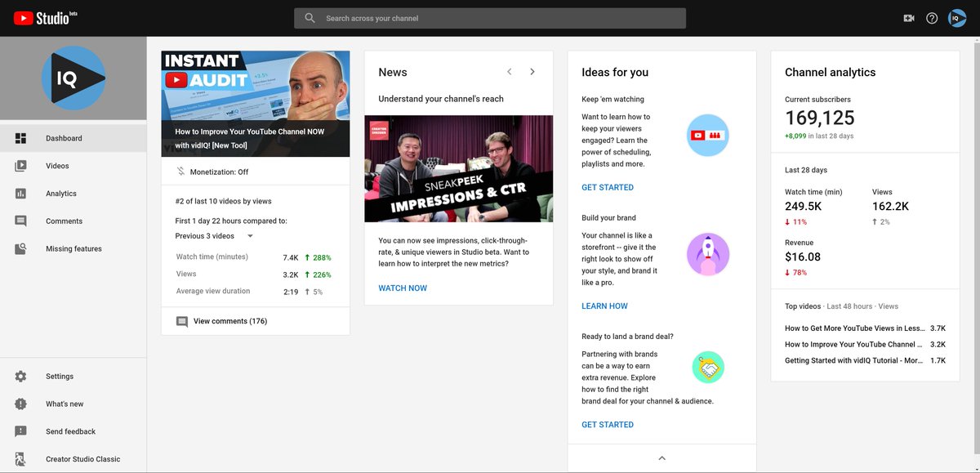Open Settings in the sidebar
980x473 pixels.
coord(73,377)
